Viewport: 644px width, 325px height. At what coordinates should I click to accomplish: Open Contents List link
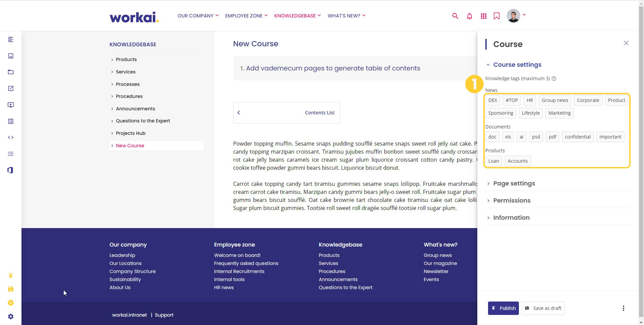tap(320, 113)
